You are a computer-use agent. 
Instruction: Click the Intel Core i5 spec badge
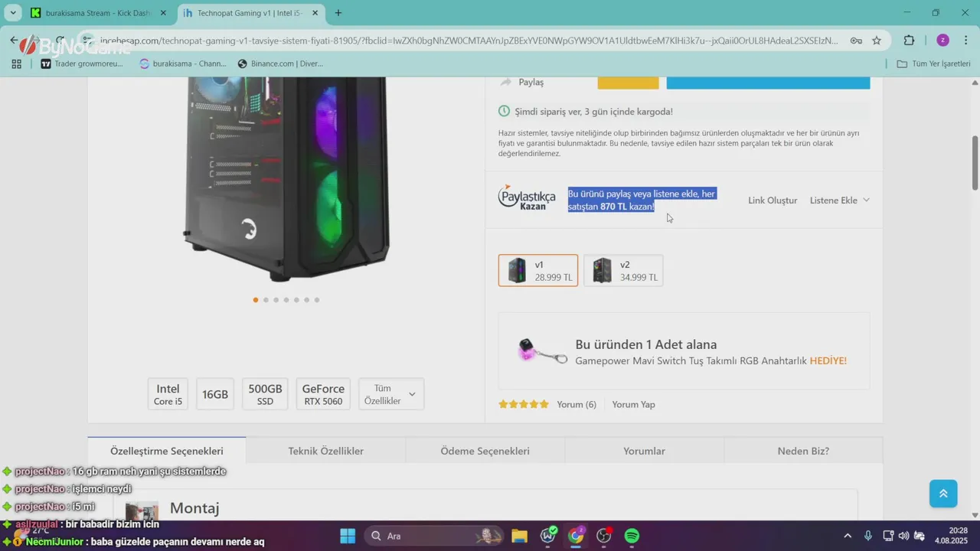tap(168, 394)
